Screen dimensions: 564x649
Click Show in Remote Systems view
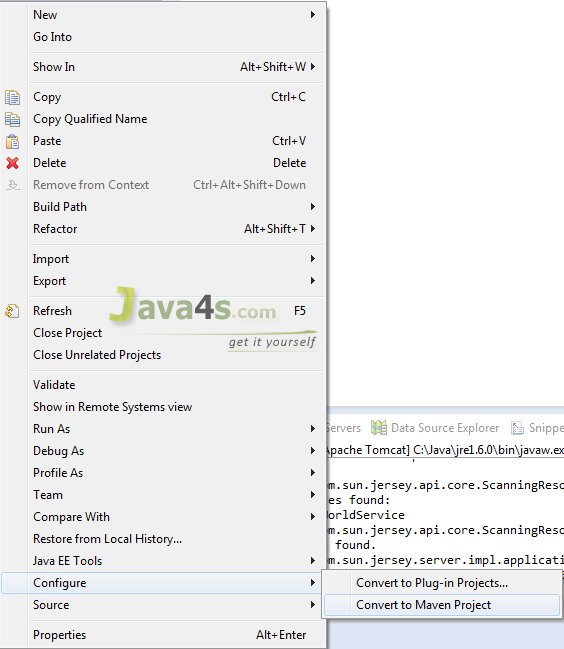(x=113, y=407)
